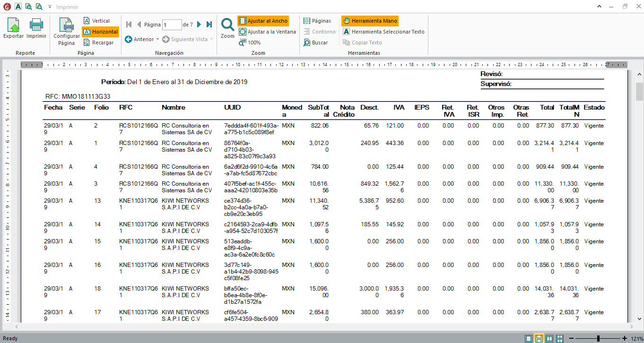Enable Herramienta Seleccionar Texto

pos(383,32)
